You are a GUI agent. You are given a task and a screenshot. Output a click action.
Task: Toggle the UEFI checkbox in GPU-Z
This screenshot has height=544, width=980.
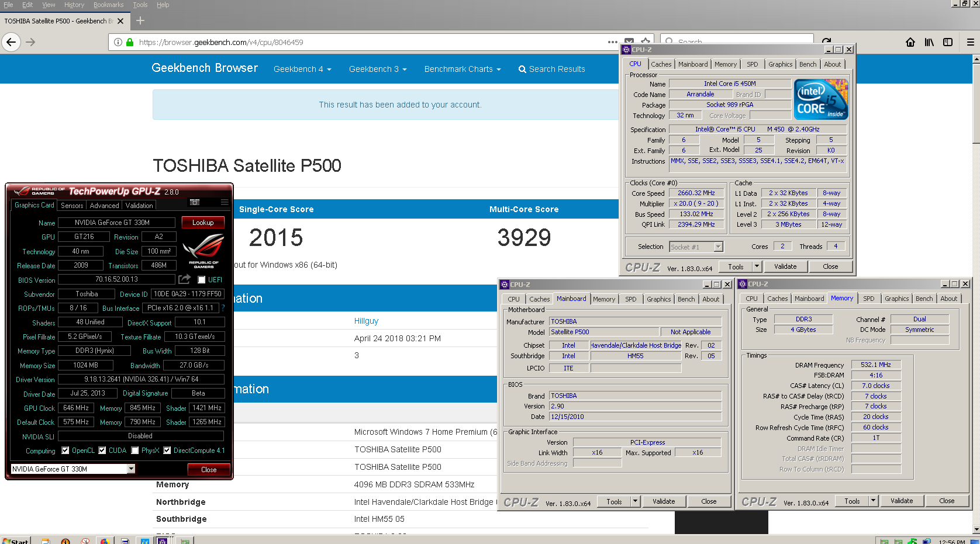coord(201,280)
